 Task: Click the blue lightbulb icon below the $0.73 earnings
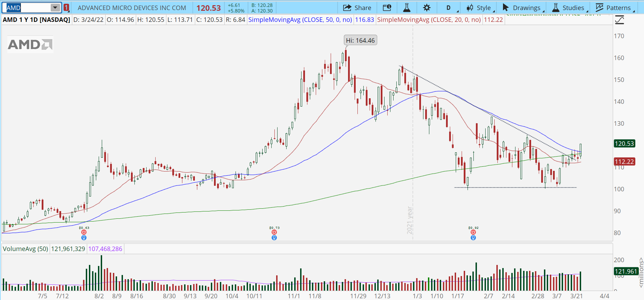pos(274,238)
